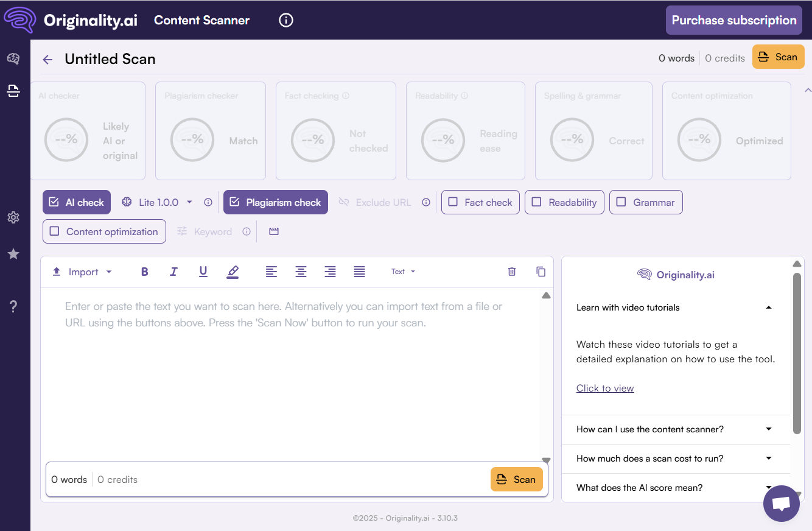Go back using the left arrow
Screen dimensions: 812x531
pos(47,59)
